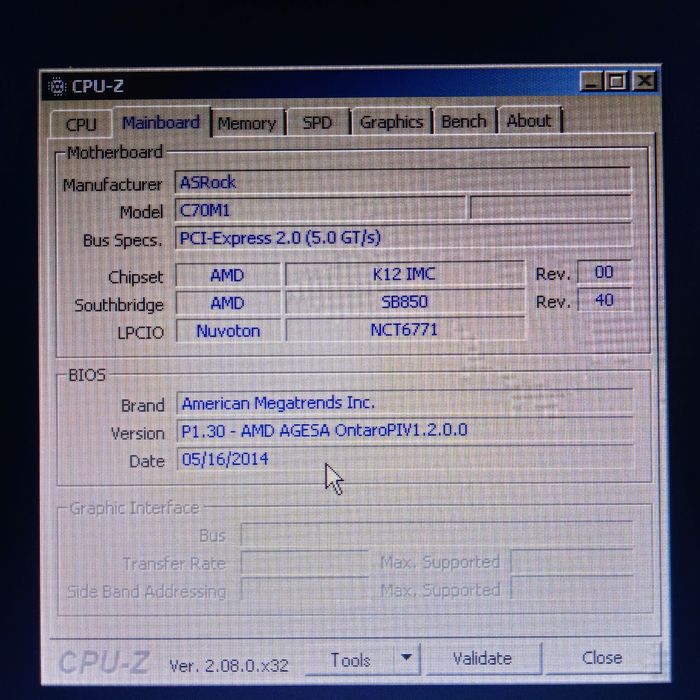The image size is (700, 700).
Task: Click Max. Supported field beside Transfer Rate
Action: coord(572,561)
